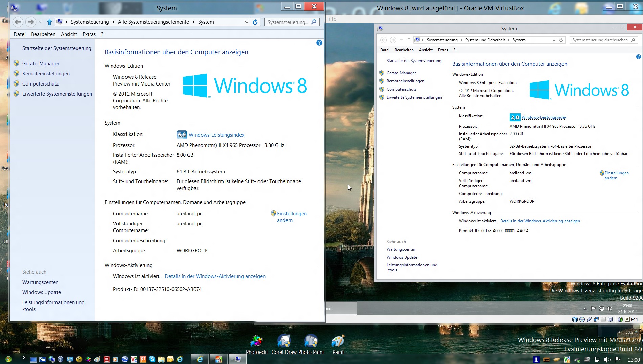The height and width of the screenshot is (364, 643).
Task: Open Computerschutz in the left System window
Action: tap(40, 84)
